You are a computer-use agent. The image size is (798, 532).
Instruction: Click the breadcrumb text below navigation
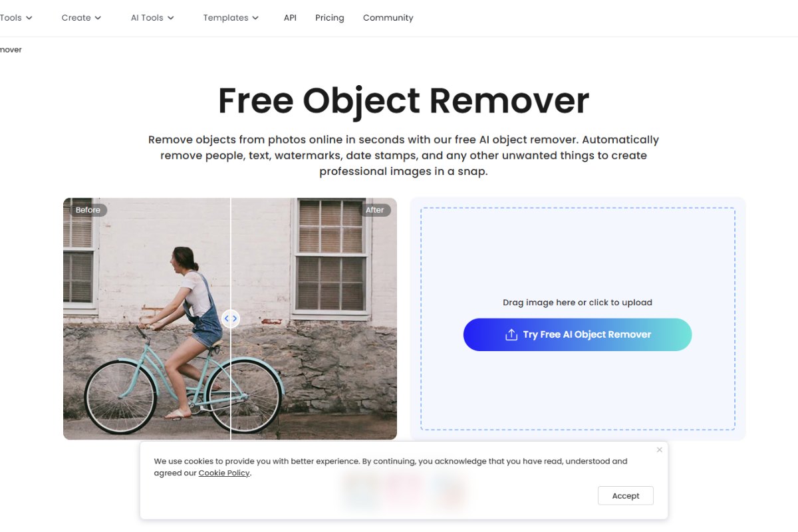(11, 50)
